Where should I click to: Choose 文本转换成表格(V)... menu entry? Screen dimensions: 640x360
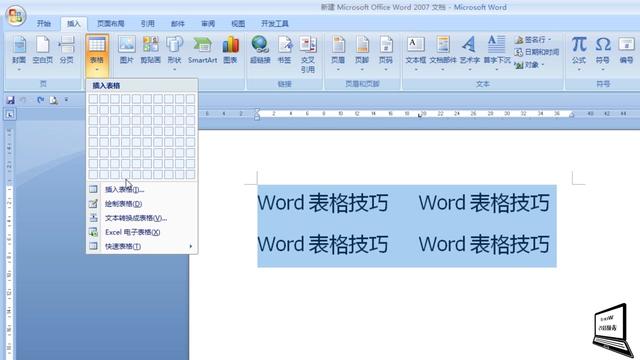pyautogui.click(x=142, y=218)
